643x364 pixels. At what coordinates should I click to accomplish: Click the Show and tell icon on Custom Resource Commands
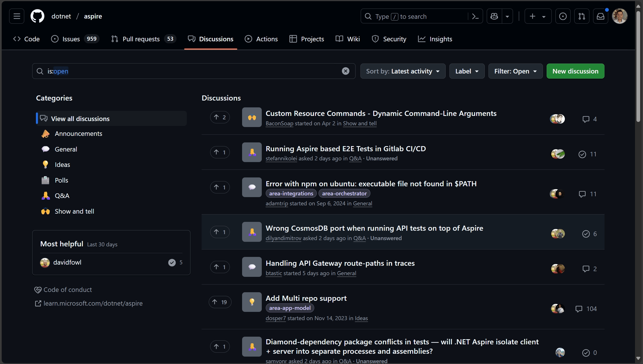click(x=252, y=117)
